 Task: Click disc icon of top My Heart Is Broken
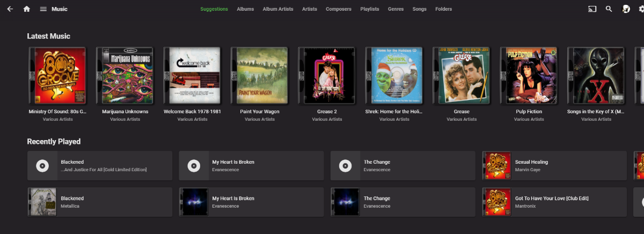(x=194, y=165)
